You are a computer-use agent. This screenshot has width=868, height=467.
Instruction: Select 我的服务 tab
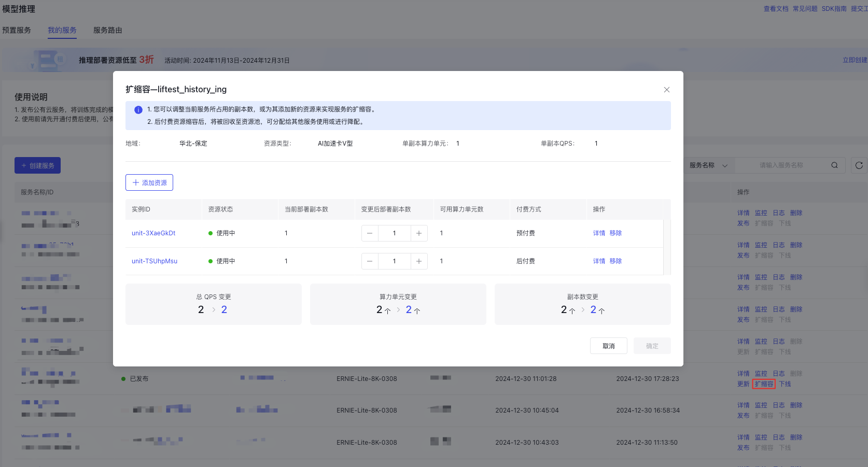coord(62,30)
